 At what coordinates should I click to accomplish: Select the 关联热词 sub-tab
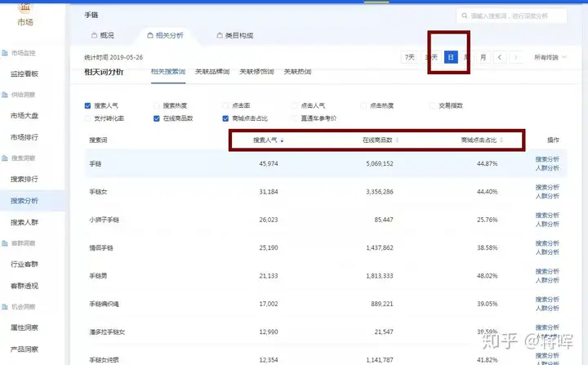297,72
